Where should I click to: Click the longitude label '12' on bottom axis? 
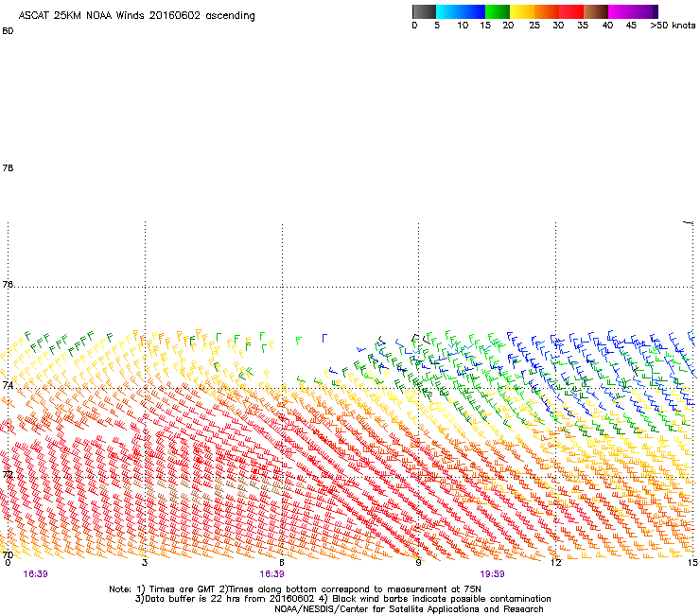(x=556, y=563)
